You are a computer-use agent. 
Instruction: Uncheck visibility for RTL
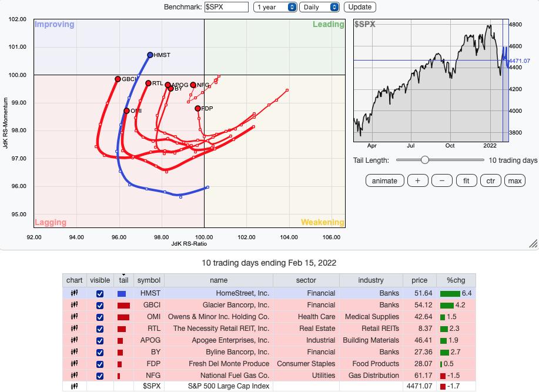[100, 329]
